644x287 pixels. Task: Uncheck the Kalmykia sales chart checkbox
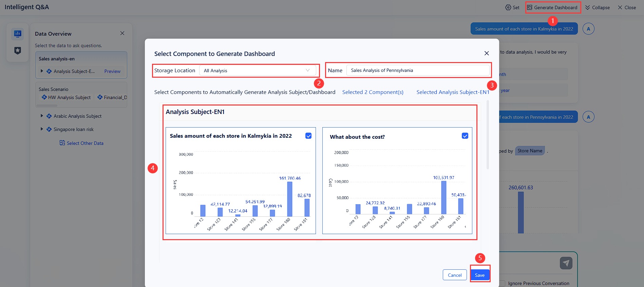(308, 136)
